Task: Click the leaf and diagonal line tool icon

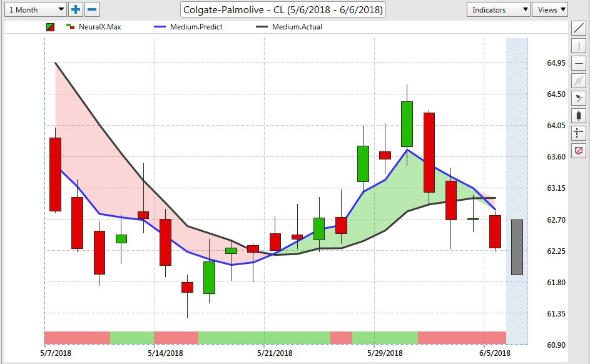Action: [578, 98]
